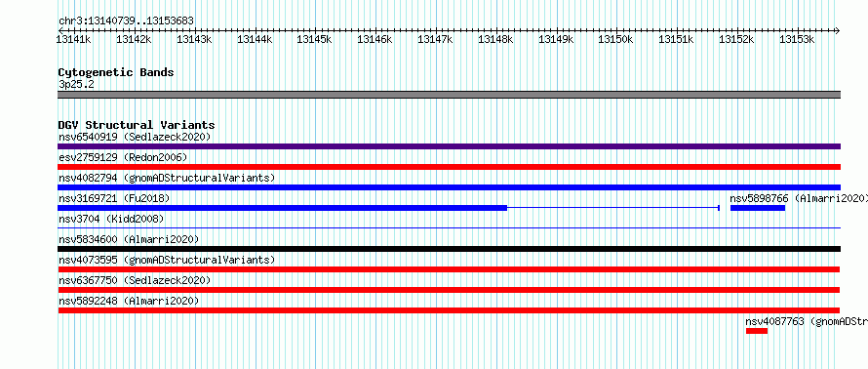The image size is (868, 369).
Task: Open nsv5898766 (Almarri2020) variant label
Action: pyautogui.click(x=799, y=198)
